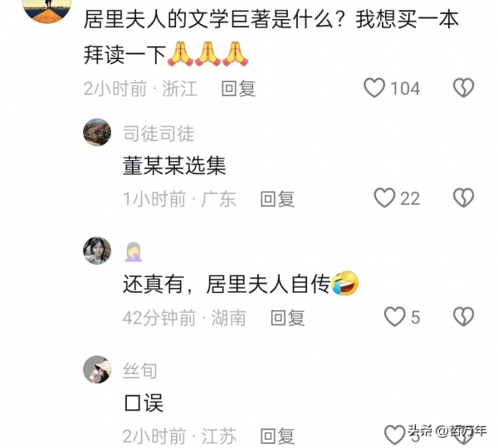Select the comment text 口误
498x448 pixels.
pyautogui.click(x=144, y=402)
